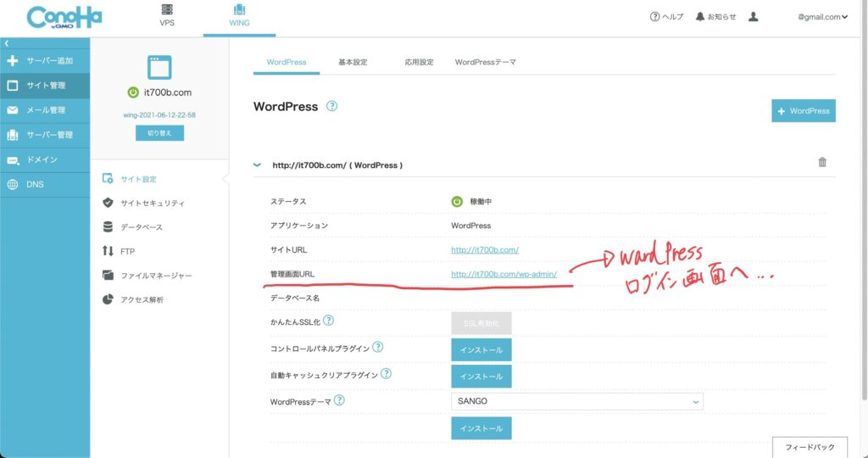Click the green power status icon beside it700b.com
This screenshot has width=868, height=458.
click(x=133, y=92)
